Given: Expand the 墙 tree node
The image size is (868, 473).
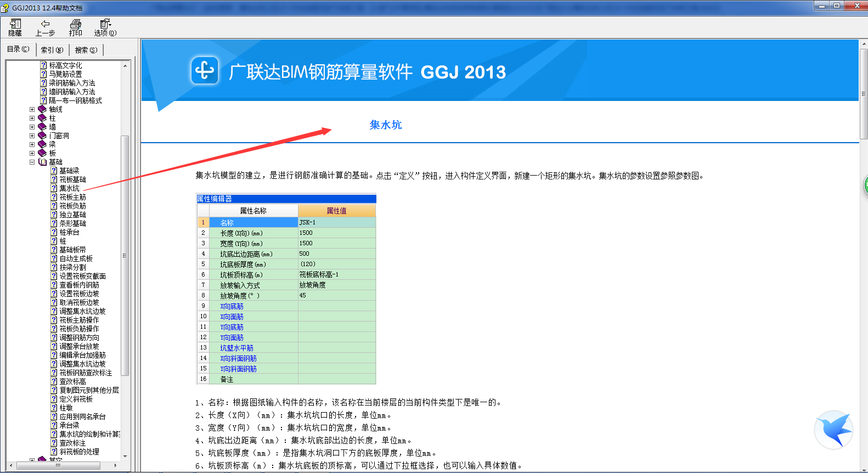Looking at the screenshot, I should [32, 127].
